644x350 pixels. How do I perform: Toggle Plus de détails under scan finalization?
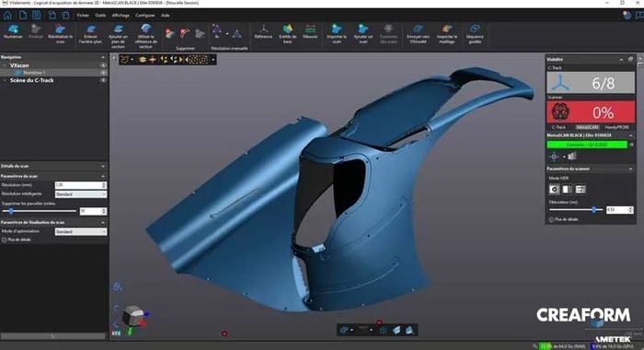pyautogui.click(x=17, y=239)
